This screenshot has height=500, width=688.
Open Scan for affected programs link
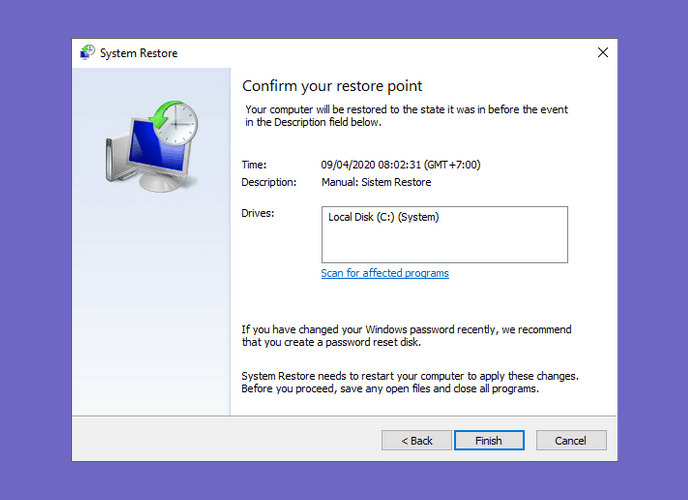click(385, 273)
